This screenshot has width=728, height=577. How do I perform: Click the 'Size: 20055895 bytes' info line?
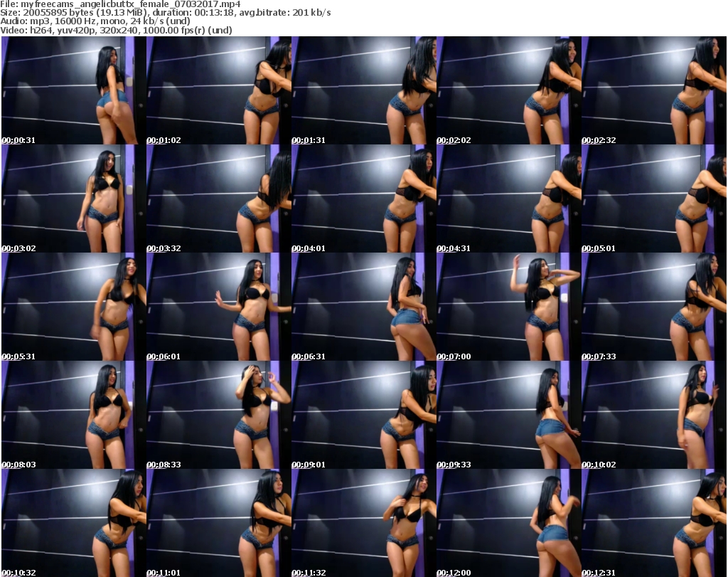point(165,13)
